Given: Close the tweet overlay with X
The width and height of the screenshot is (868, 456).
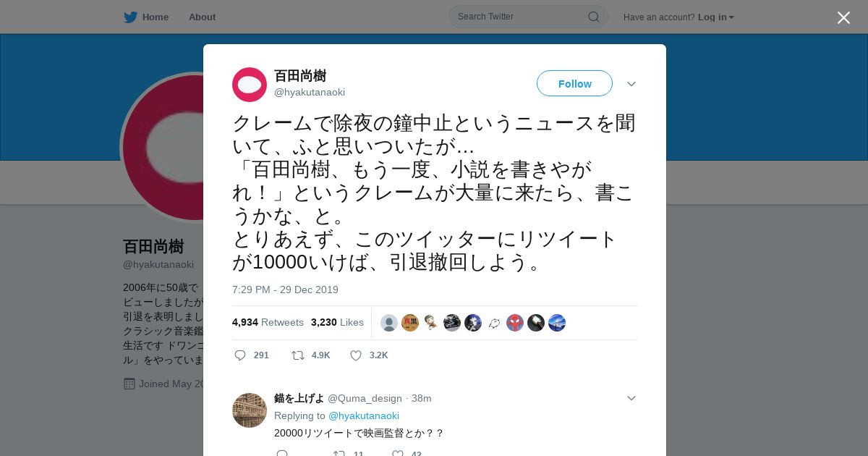Looking at the screenshot, I should click(x=843, y=17).
